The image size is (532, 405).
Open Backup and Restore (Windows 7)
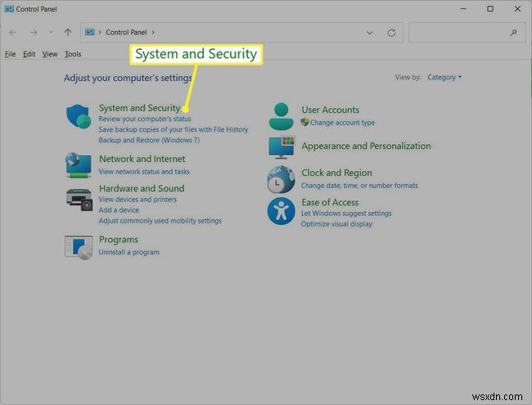click(149, 140)
